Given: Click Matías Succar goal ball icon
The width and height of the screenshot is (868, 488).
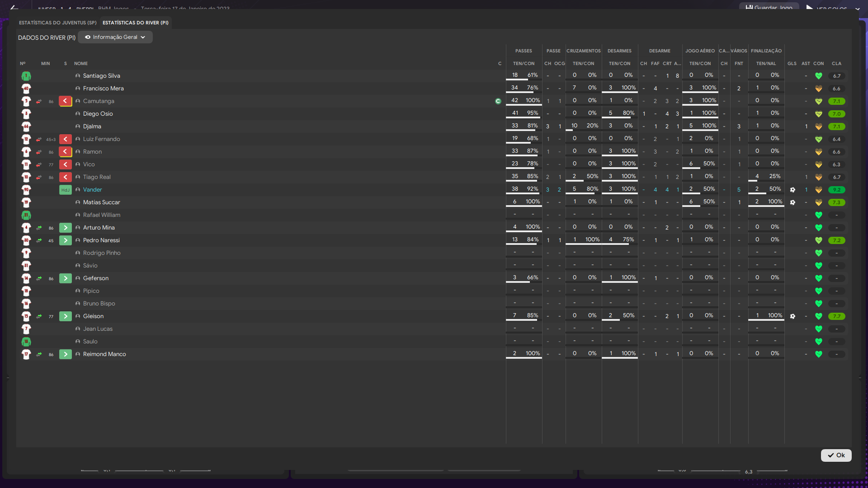Looking at the screenshot, I should click(x=793, y=202).
